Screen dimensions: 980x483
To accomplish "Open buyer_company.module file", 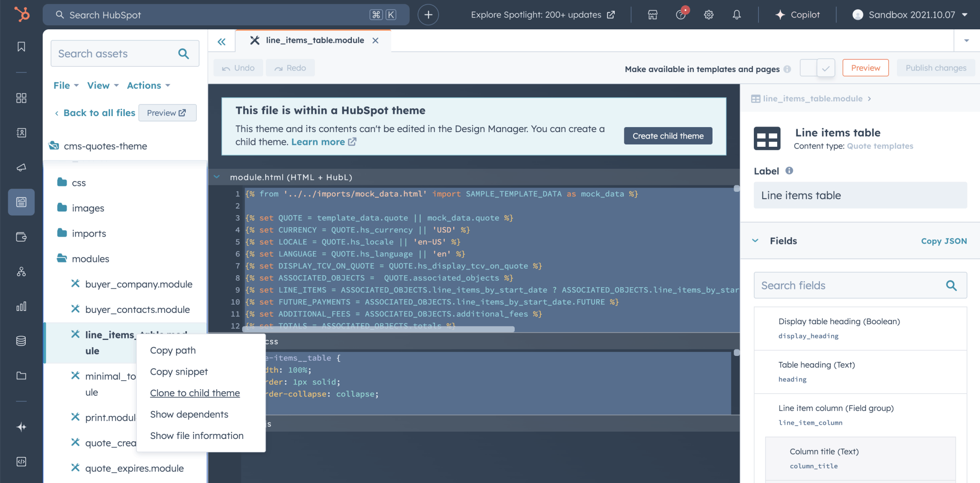I will 132,284.
